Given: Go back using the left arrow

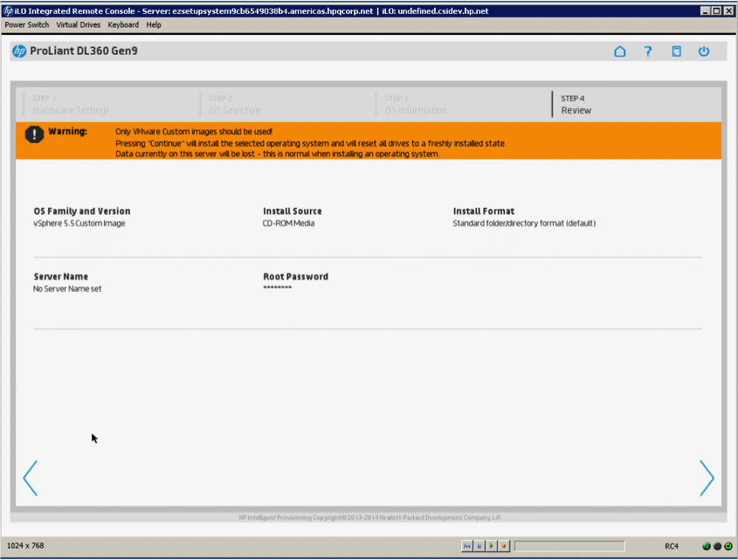Looking at the screenshot, I should (x=31, y=478).
